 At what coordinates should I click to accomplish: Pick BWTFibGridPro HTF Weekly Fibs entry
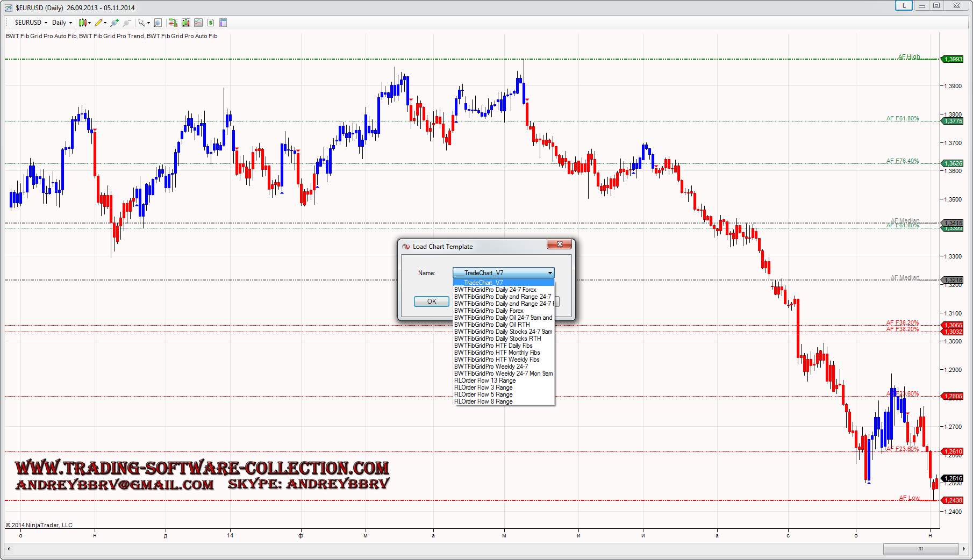[497, 360]
